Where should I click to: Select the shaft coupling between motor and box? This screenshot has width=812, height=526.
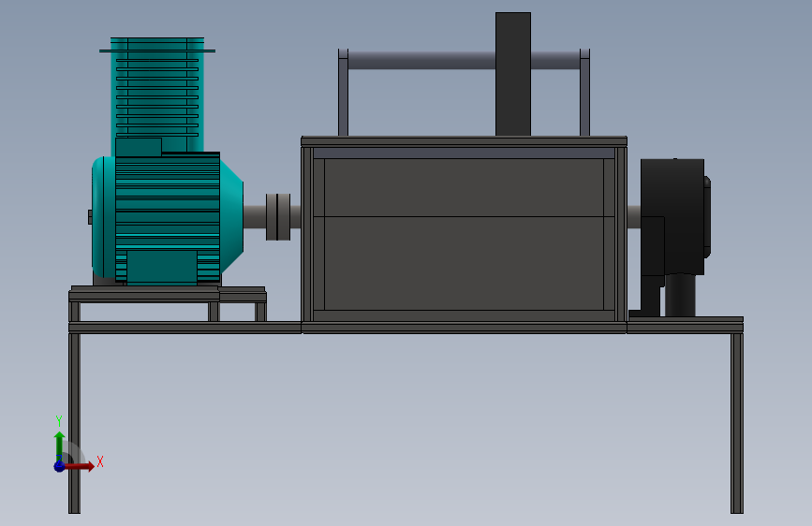click(278, 217)
